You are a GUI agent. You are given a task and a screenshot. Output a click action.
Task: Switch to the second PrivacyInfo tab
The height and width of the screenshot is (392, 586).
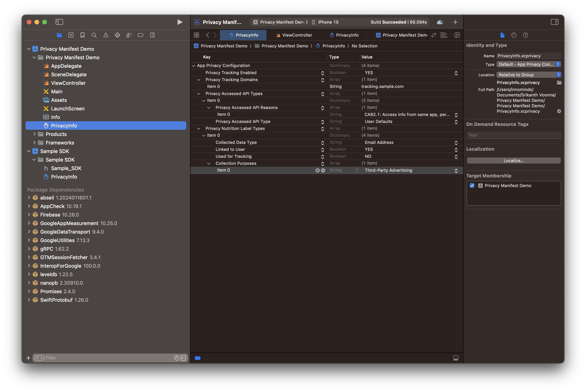344,35
